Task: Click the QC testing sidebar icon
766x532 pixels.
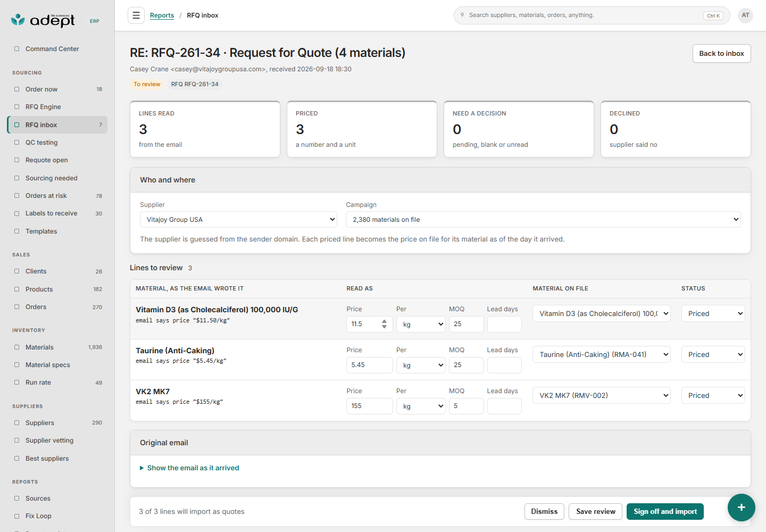Action: click(16, 143)
